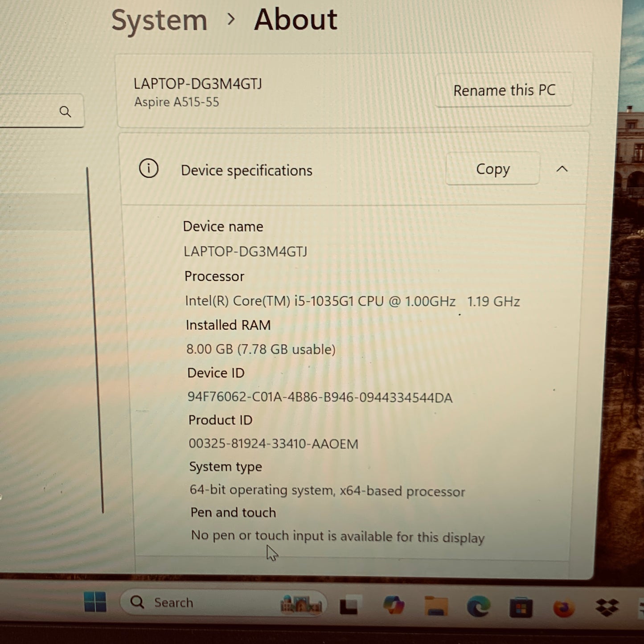Collapse the Device specifications section
644x644 pixels.
point(562,169)
